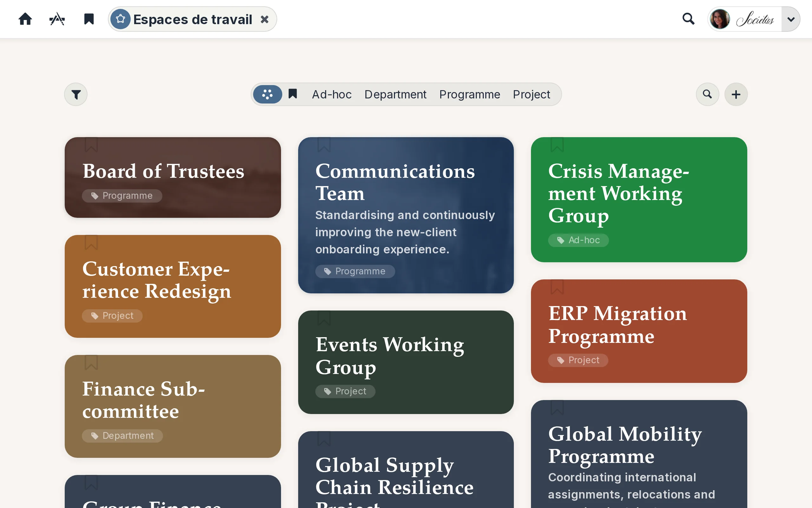Click Department tag on Finance Sub-committee

point(122,435)
